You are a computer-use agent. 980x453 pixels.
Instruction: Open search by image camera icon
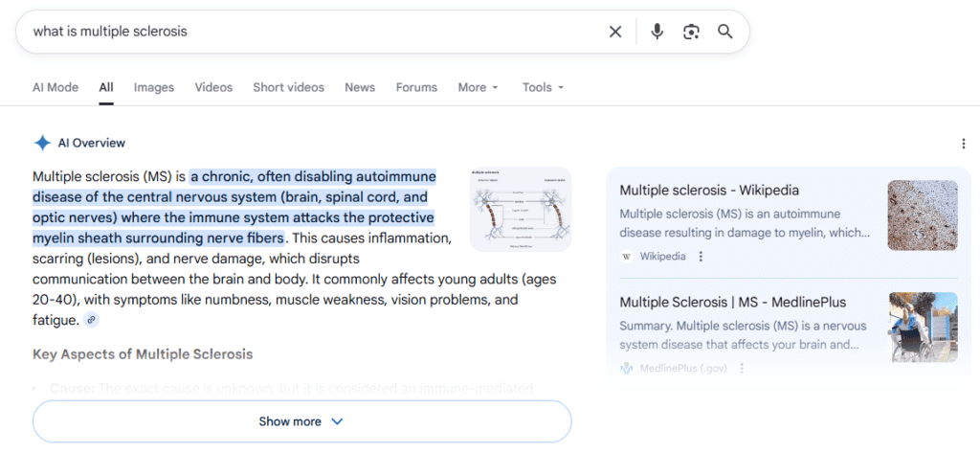(x=691, y=32)
